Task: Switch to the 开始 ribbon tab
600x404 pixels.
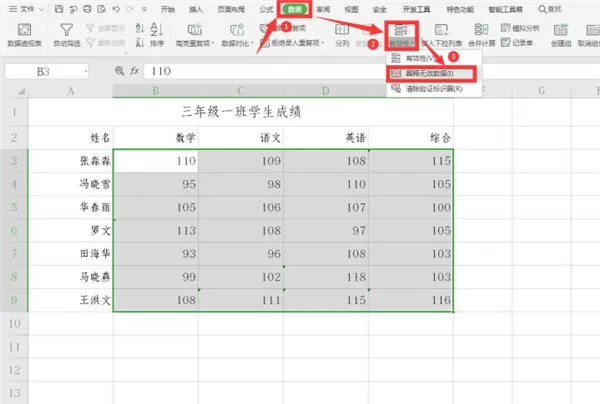Action: coord(168,9)
